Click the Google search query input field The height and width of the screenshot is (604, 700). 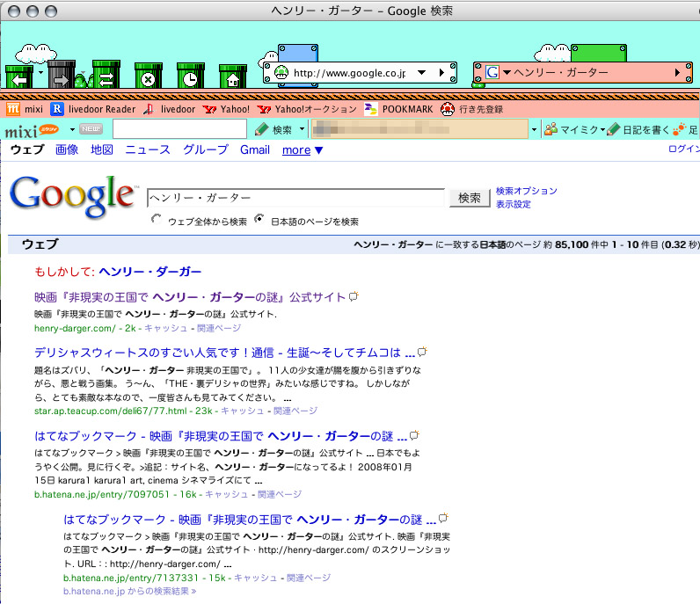tap(295, 198)
